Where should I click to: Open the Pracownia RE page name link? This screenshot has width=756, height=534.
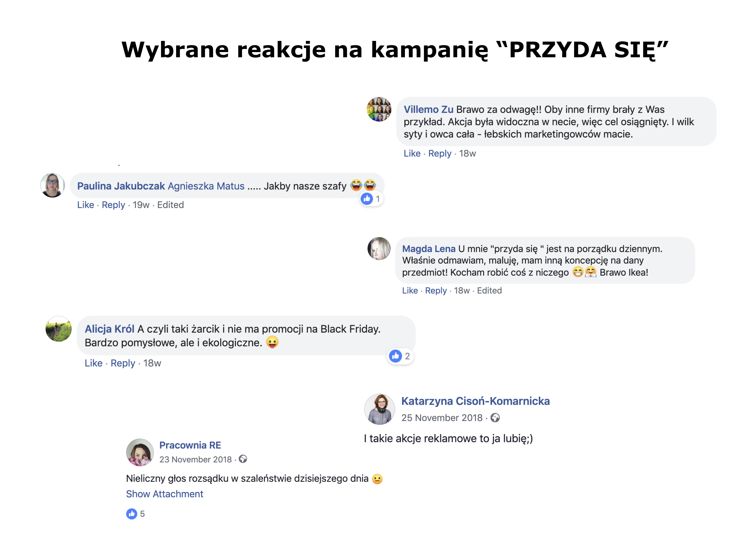pyautogui.click(x=190, y=445)
